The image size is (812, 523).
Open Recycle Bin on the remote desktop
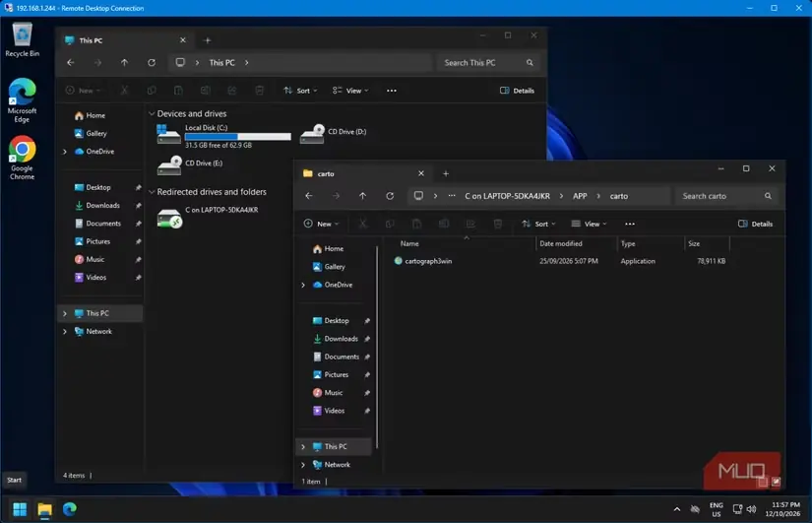[x=22, y=39]
